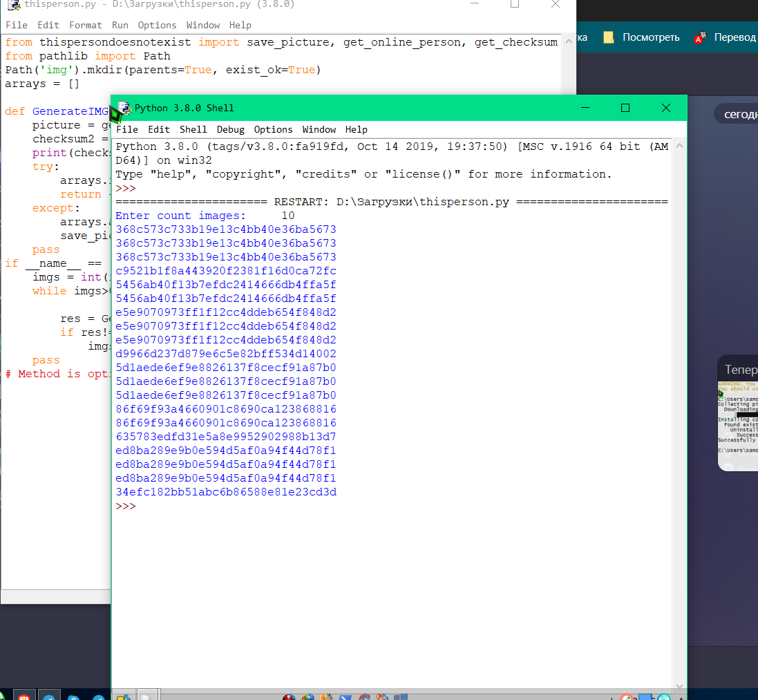Image resolution: width=758 pixels, height=700 pixels.
Task: Maximize the thisperson.py editor window
Action: click(515, 4)
